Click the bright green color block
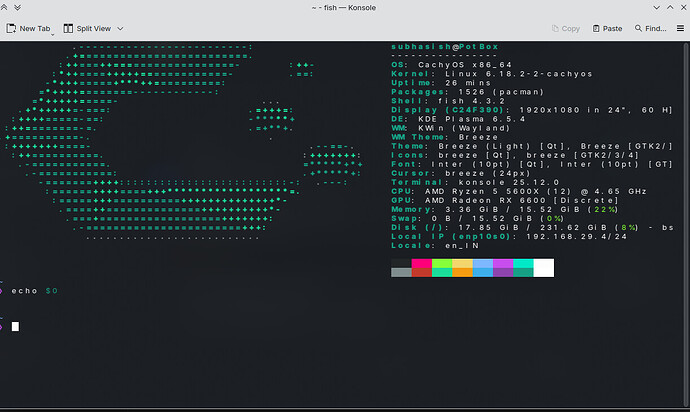This screenshot has width=690, height=412. click(442, 263)
